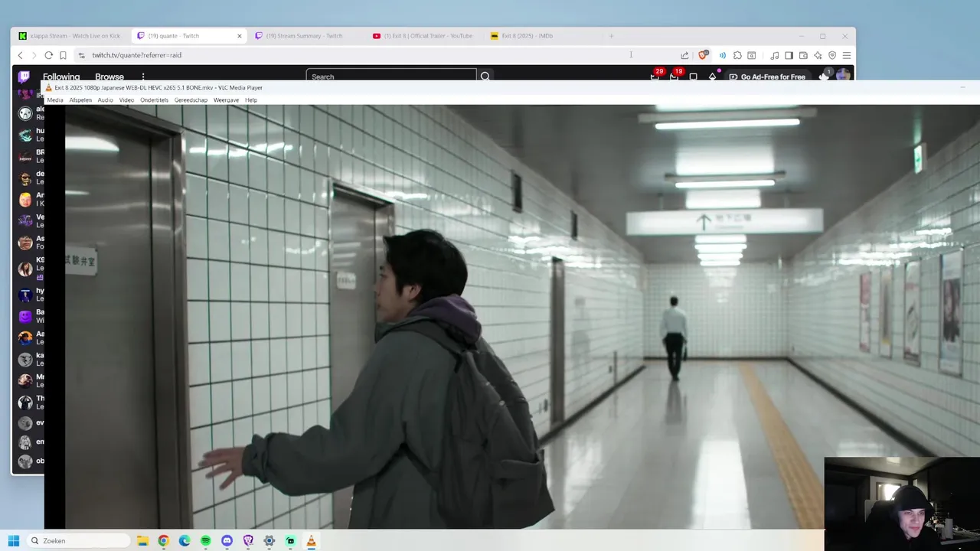980x551 pixels.
Task: Open Microsoft Edge from the taskbar
Action: (185, 541)
